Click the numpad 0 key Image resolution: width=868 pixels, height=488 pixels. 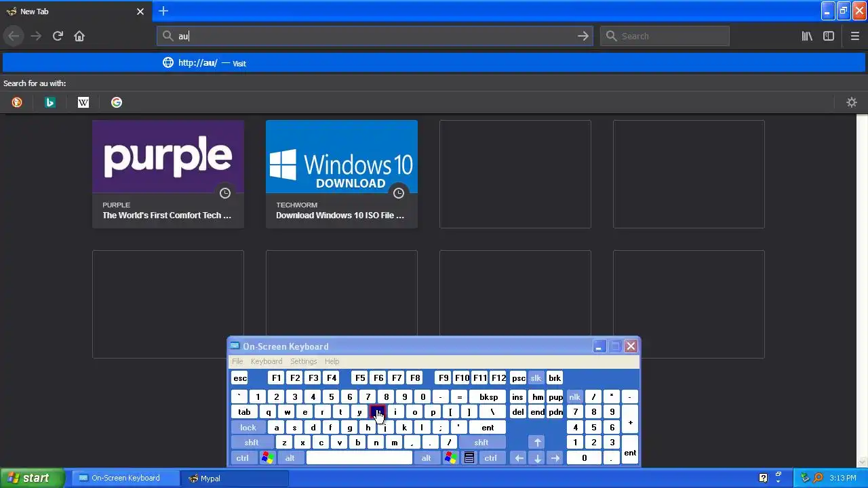[584, 458]
